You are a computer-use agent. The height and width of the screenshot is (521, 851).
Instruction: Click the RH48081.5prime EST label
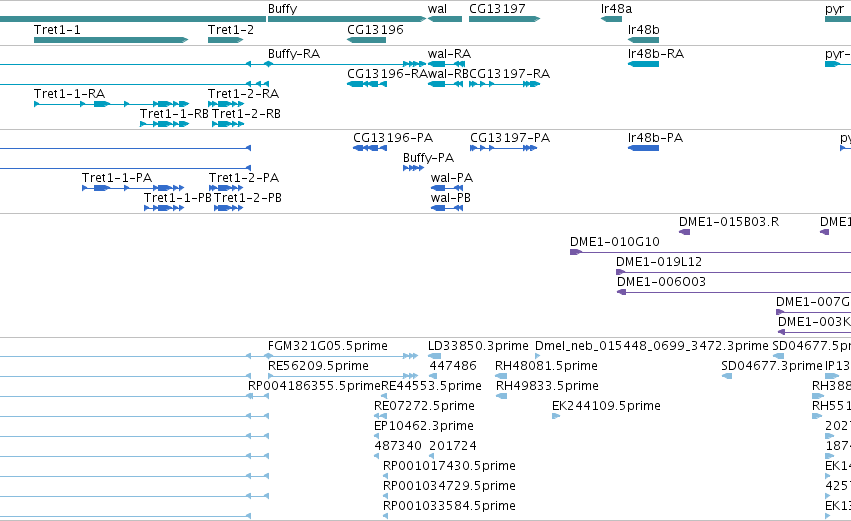546,366
